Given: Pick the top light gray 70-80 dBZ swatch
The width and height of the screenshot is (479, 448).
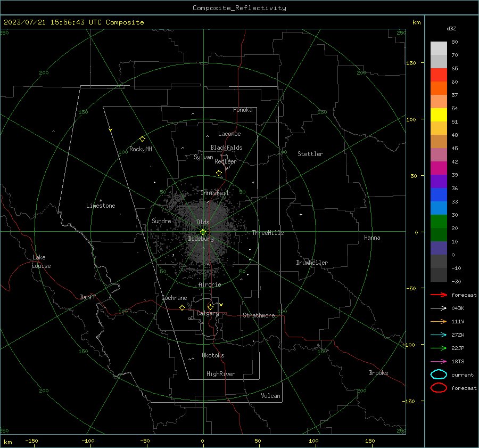Looking at the screenshot, I should click(439, 48).
